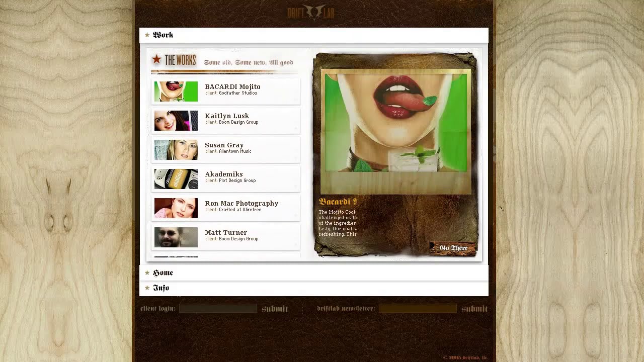Click the red star in The Works header
Image resolution: width=644 pixels, height=362 pixels.
point(156,60)
